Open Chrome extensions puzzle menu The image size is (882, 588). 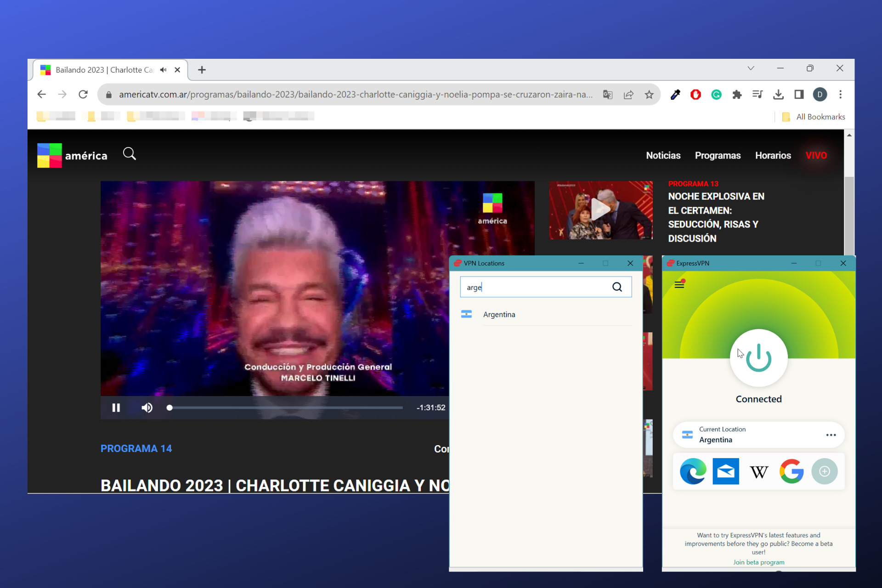click(x=737, y=95)
